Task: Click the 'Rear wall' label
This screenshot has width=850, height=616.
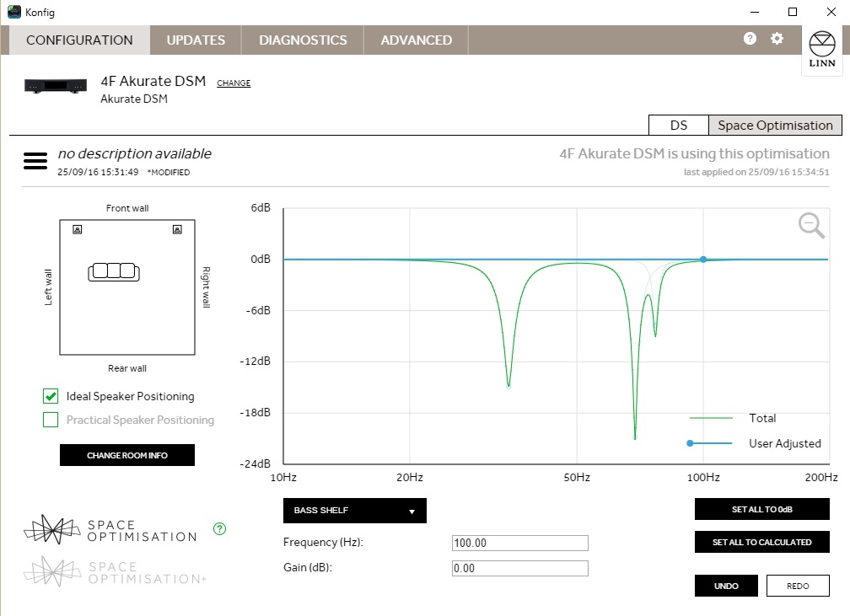Action: point(127,368)
